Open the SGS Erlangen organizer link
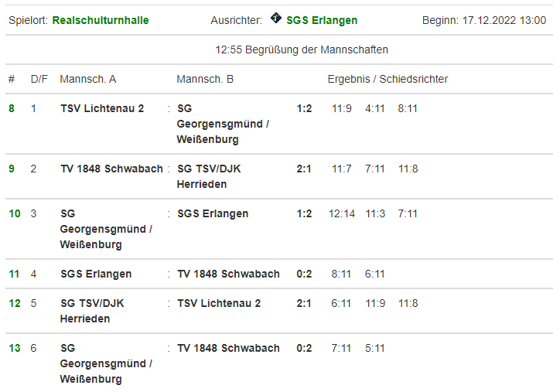 (x=322, y=20)
